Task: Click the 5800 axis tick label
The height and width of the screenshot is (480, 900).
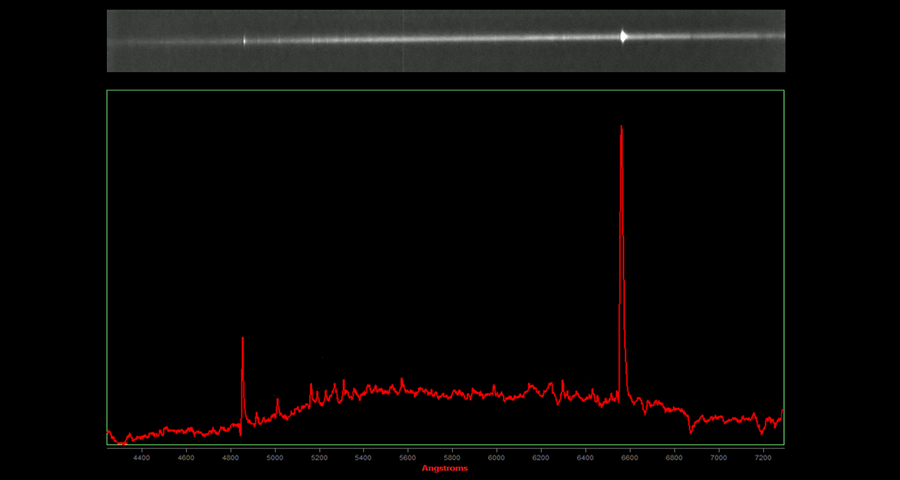Action: [452, 458]
